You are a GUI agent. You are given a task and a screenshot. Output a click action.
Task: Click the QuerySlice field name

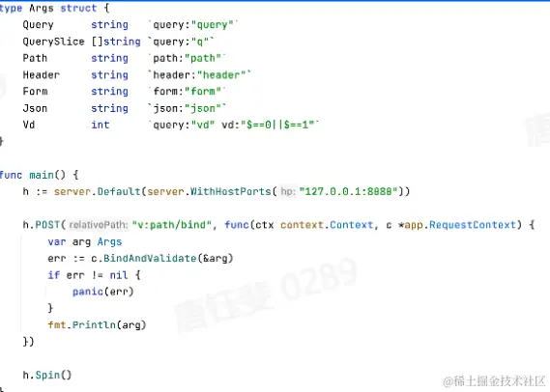[x=53, y=42]
